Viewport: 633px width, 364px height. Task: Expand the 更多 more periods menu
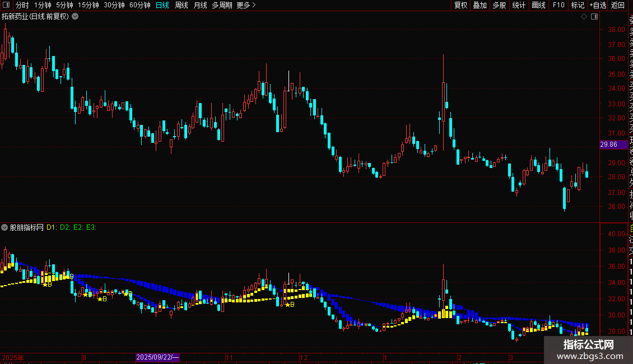246,5
